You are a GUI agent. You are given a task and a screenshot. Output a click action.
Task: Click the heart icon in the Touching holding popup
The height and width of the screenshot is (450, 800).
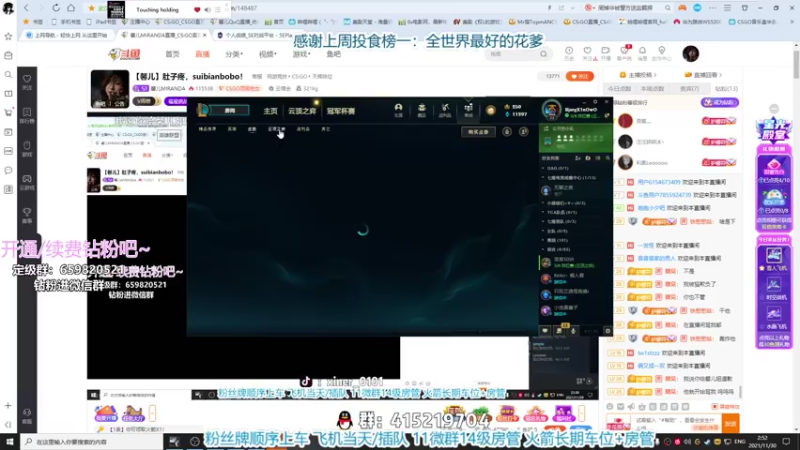click(x=197, y=10)
